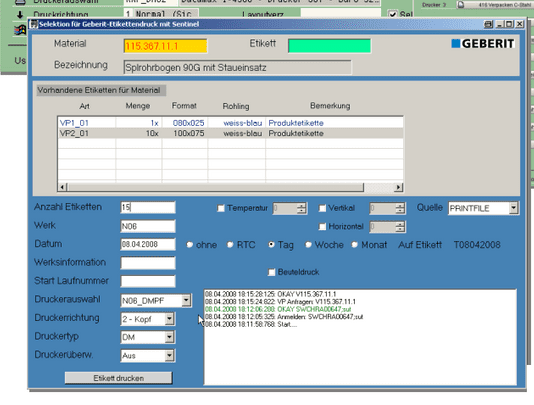Click the Start Laufnummer field
The image size is (534, 405).
click(148, 281)
